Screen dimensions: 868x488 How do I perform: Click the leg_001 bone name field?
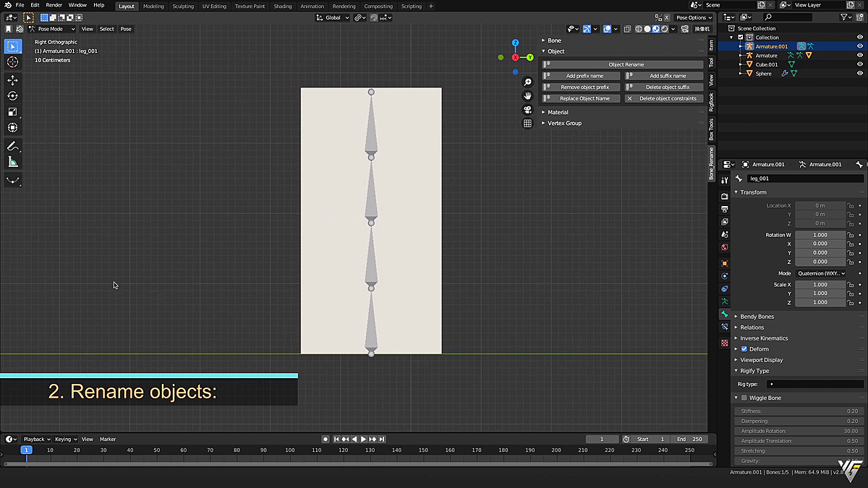[x=803, y=178]
